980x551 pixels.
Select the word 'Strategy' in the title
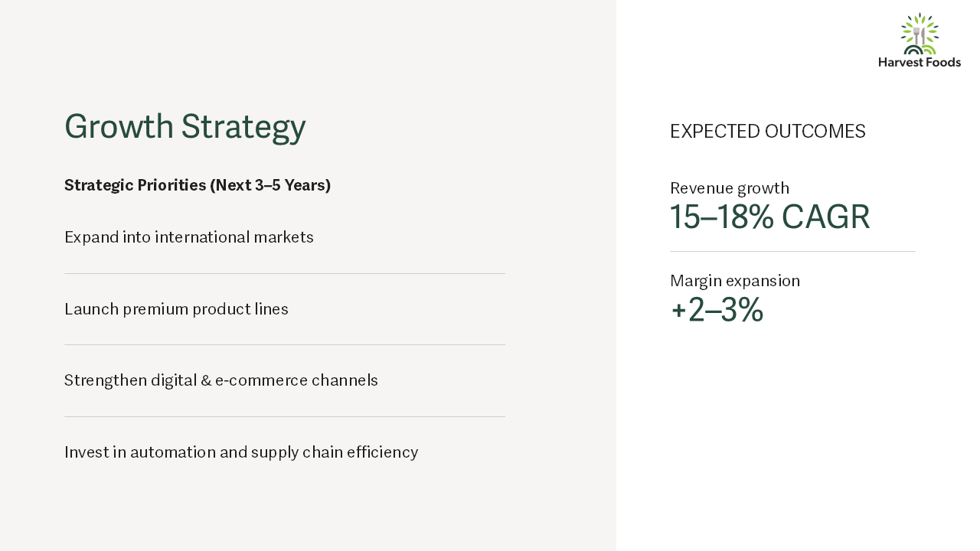[243, 128]
